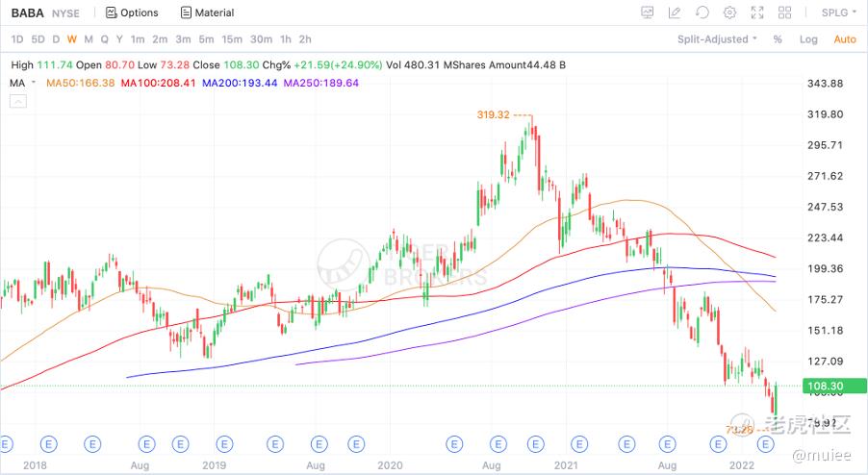This screenshot has width=868, height=475.
Task: Select the 1m interval
Action: (x=138, y=39)
